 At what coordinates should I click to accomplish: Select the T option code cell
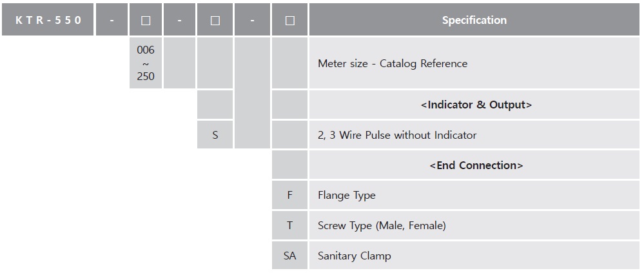click(289, 225)
